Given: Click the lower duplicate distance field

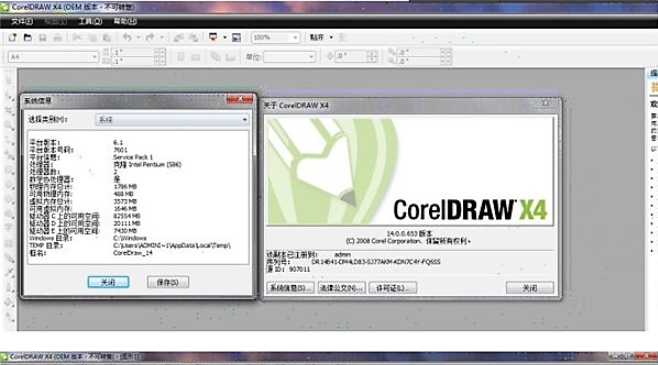Looking at the screenshot, I should pos(419,61).
